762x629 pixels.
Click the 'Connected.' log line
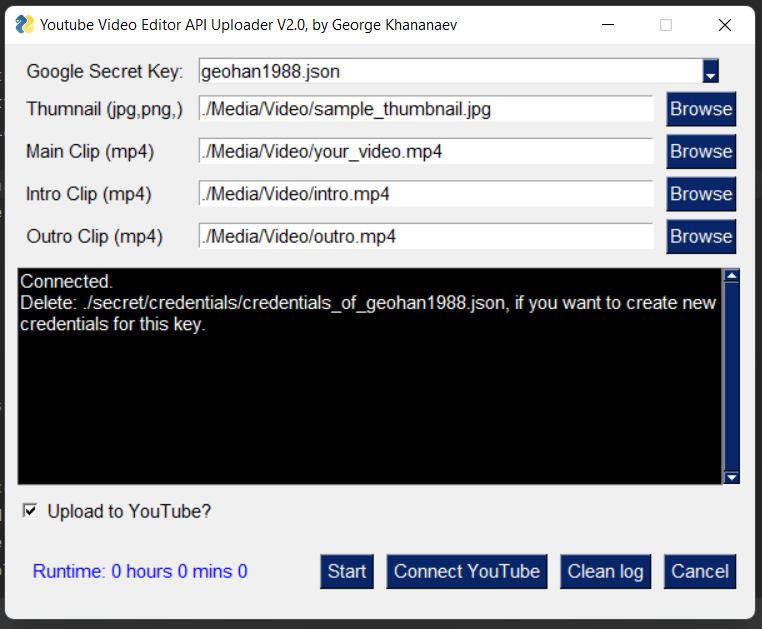point(66,281)
